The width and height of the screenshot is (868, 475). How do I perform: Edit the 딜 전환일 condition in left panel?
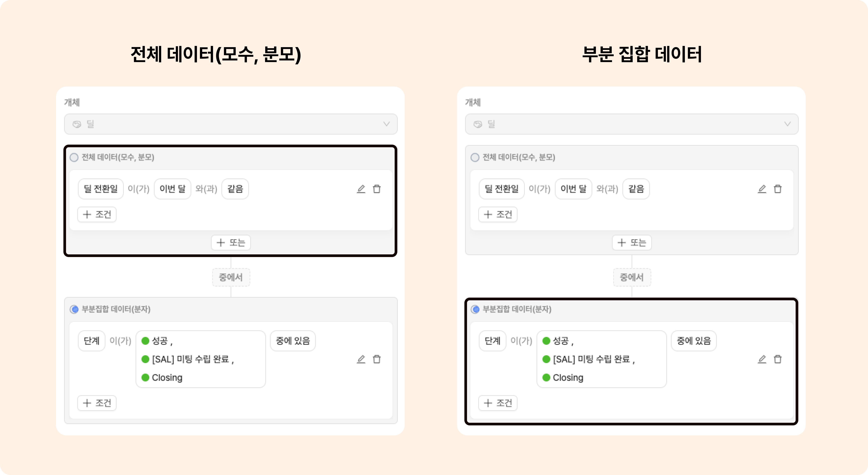click(361, 189)
